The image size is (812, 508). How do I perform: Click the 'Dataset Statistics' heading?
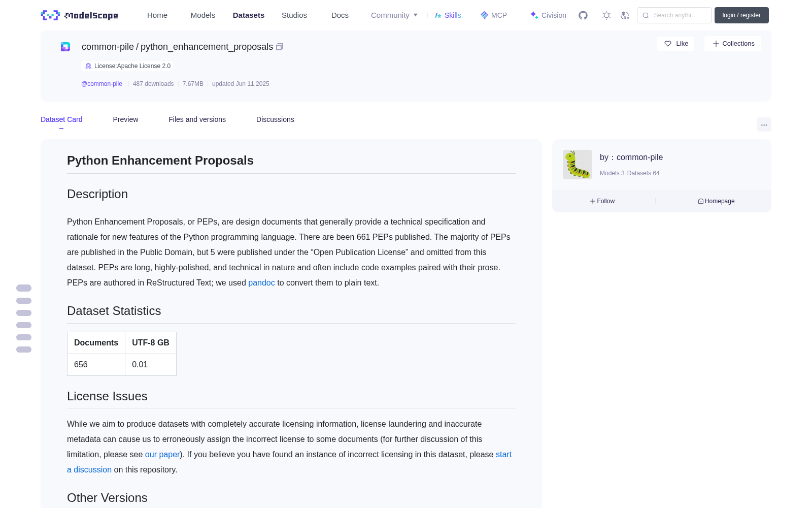coord(114,311)
